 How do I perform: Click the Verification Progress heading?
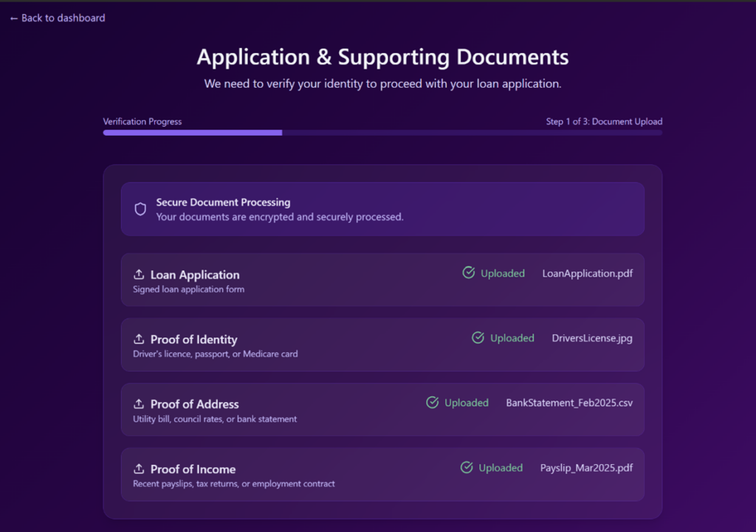[142, 121]
